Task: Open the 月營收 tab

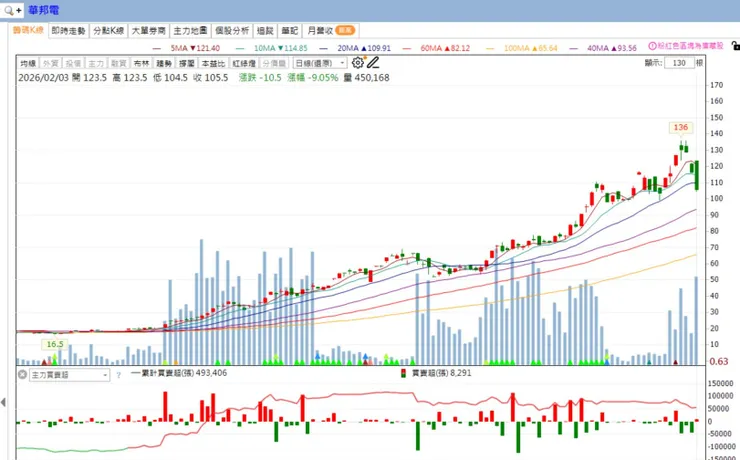Action: [x=331, y=31]
